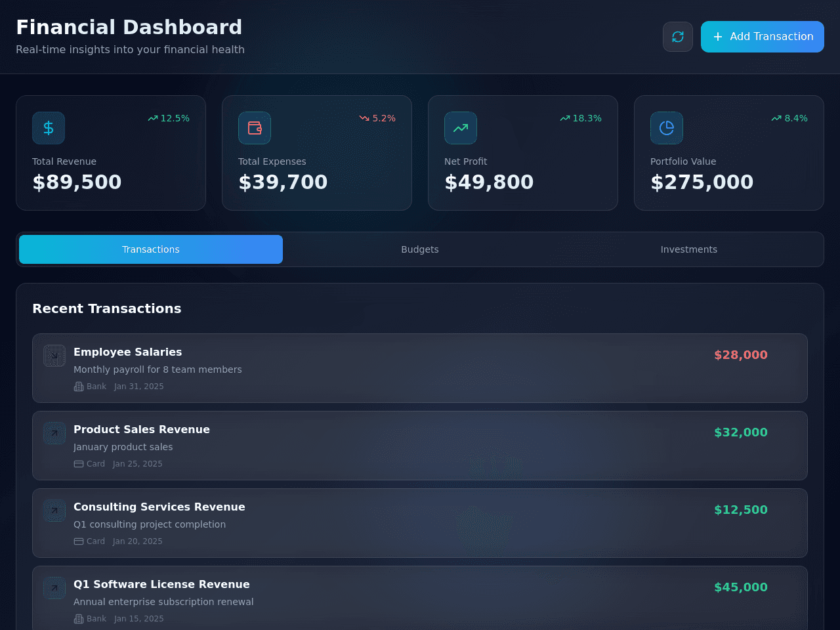
Task: Click the $49,800 Net Profit value
Action: click(x=489, y=182)
